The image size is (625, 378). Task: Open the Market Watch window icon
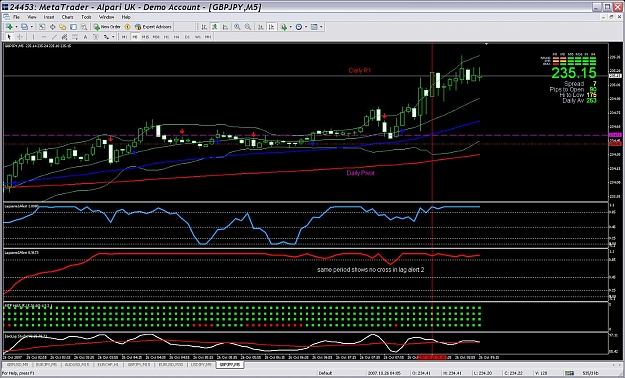(42, 27)
